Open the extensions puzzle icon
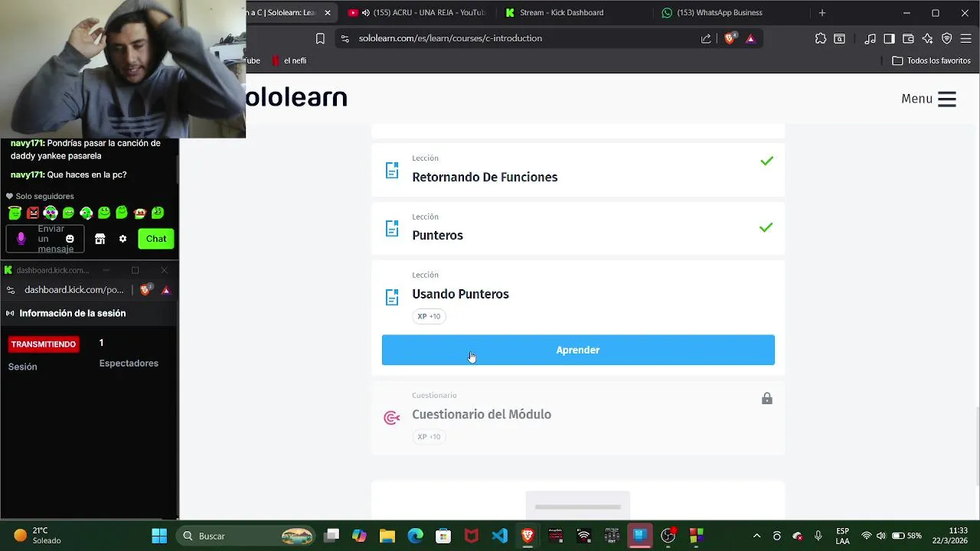This screenshot has width=980, height=551. coord(821,38)
